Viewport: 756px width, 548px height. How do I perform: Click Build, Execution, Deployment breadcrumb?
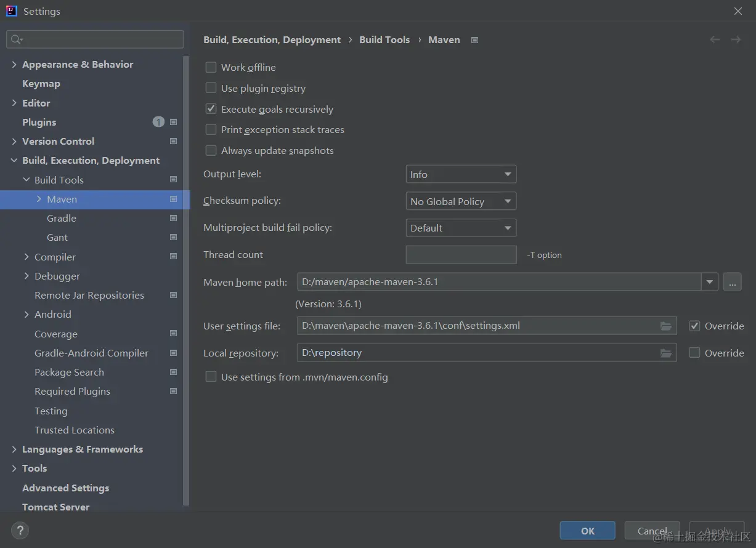(272, 39)
